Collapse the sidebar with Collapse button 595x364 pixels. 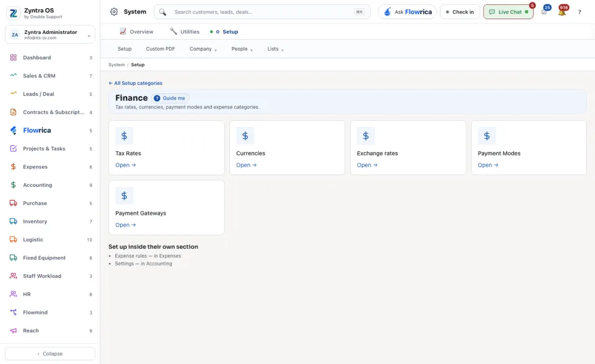tap(50, 353)
